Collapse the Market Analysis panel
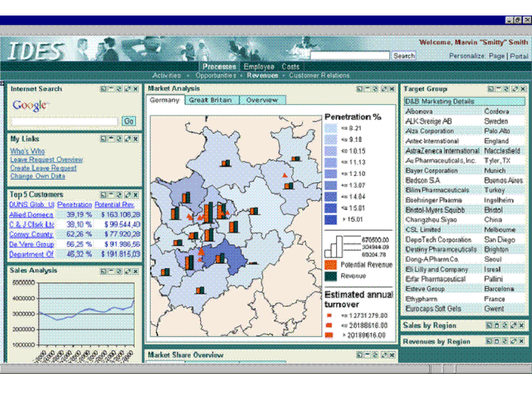Screen dimensions: 532x399 pyautogui.click(x=367, y=89)
